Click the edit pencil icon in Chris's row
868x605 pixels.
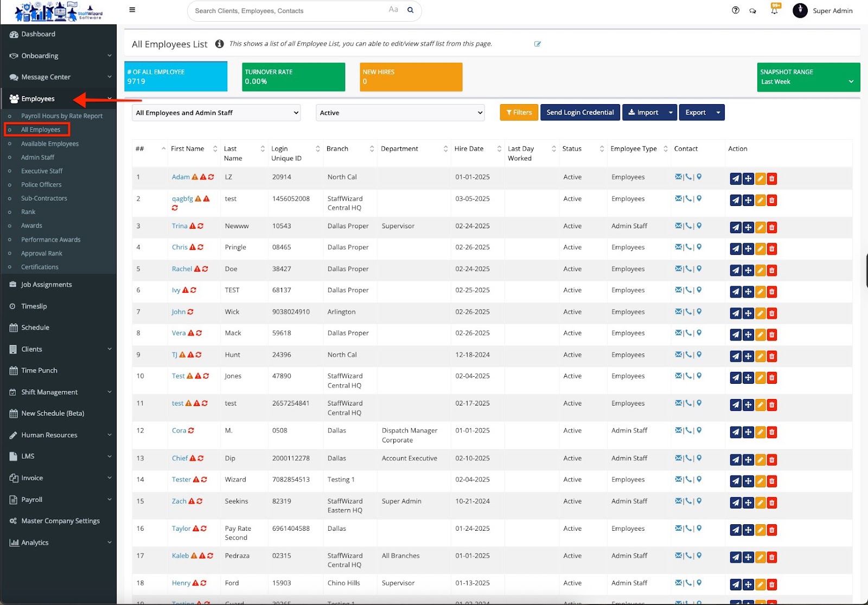[761, 249]
